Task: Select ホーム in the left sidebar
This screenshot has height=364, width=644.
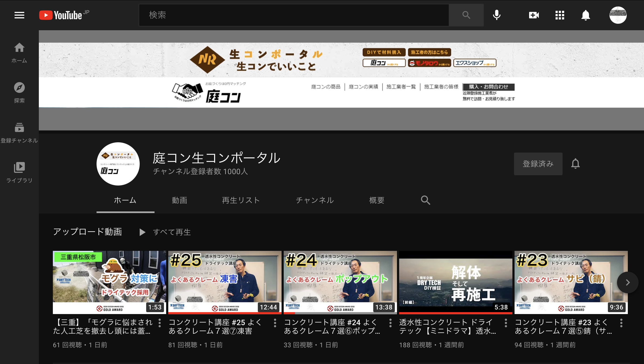Action: click(x=19, y=53)
